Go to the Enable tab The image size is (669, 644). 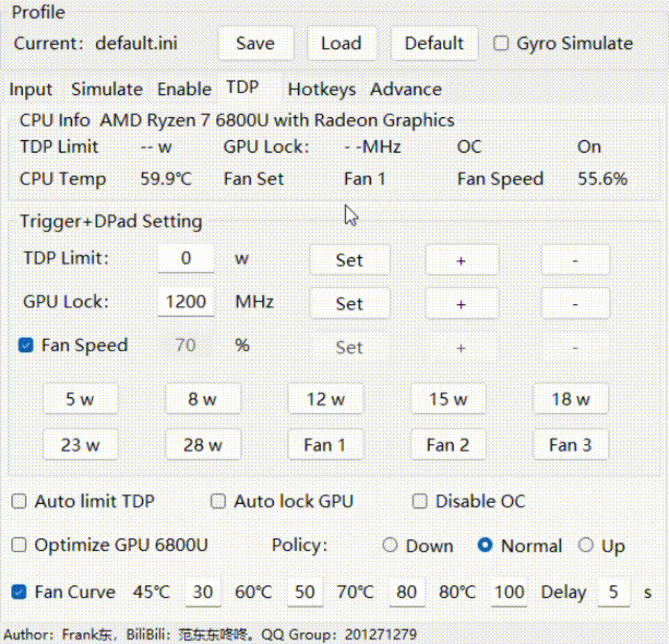(x=184, y=89)
